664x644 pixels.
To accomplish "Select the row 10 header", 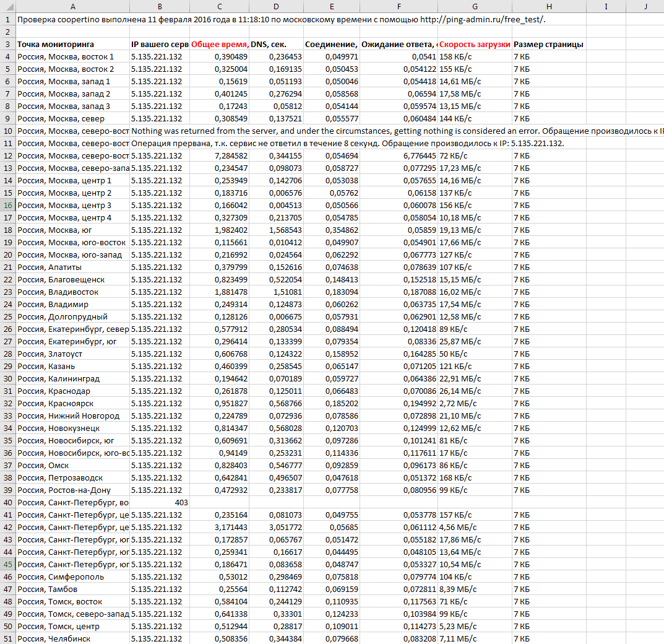I will [7, 131].
